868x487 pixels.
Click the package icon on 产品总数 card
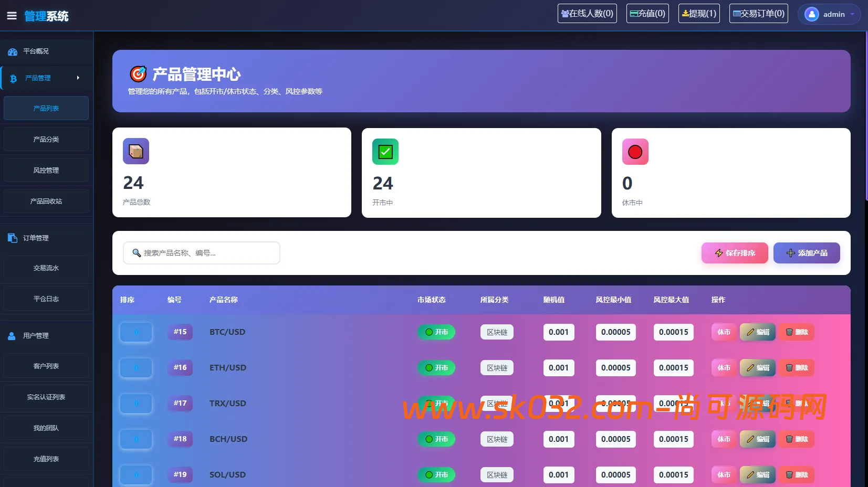click(136, 151)
